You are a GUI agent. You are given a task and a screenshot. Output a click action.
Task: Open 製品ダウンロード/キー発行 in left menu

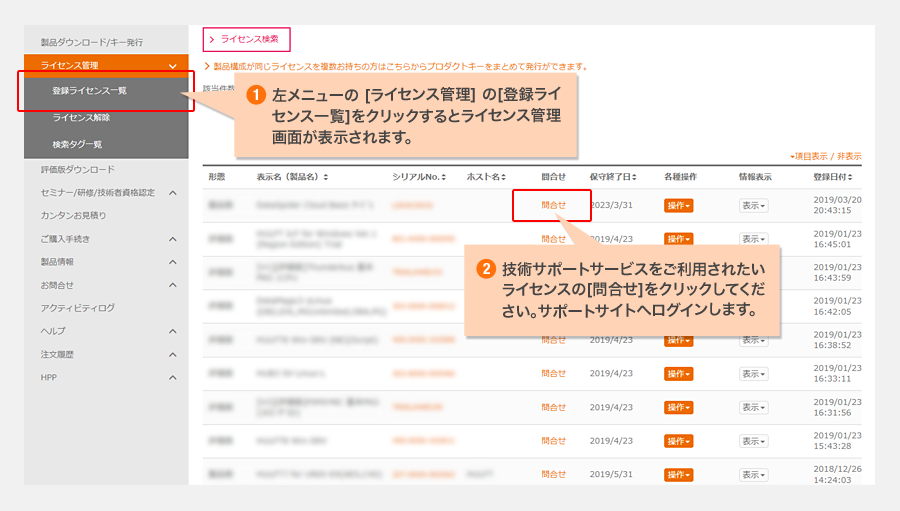tap(92, 42)
